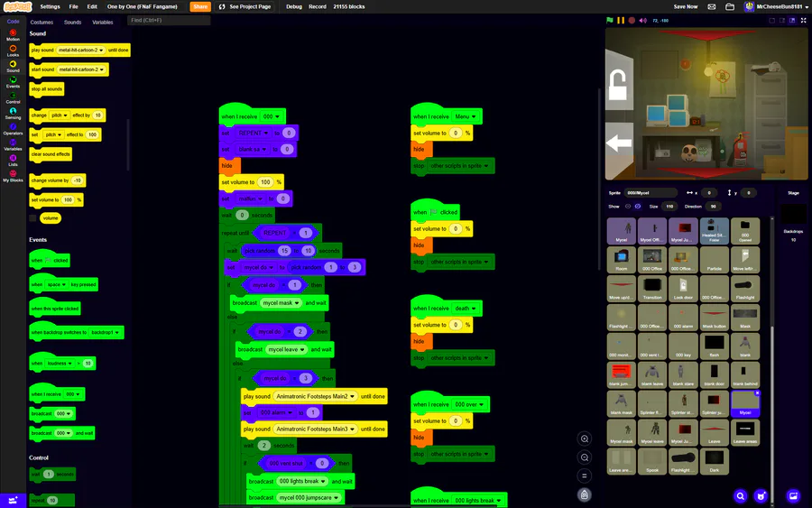This screenshot has height=508, width=812.
Task: Zoom out the code workspace
Action: pos(584,457)
